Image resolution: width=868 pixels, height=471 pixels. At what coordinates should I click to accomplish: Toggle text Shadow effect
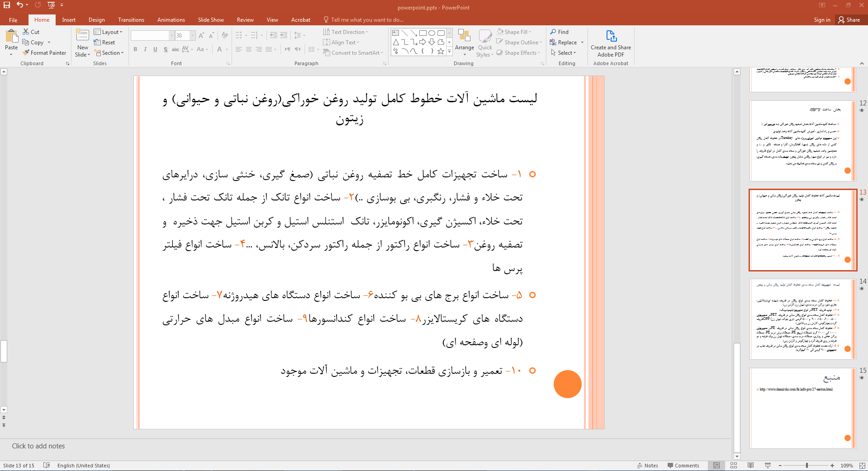(x=166, y=49)
